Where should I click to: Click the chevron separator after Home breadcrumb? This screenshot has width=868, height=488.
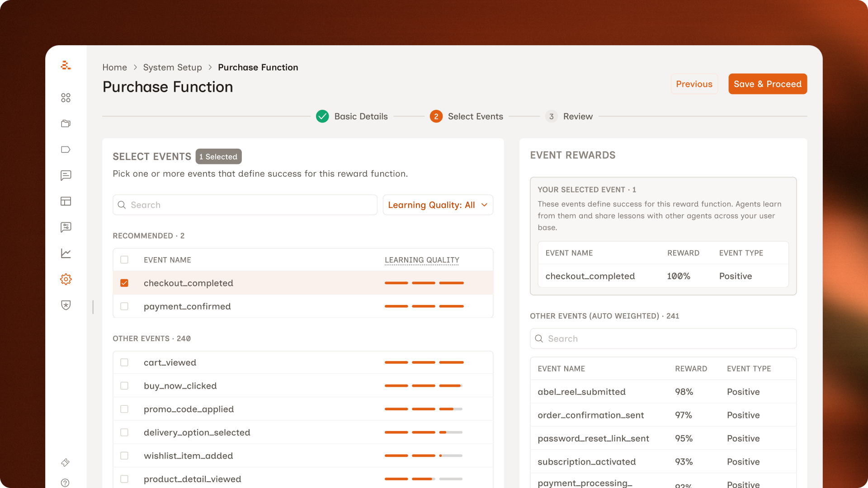pyautogui.click(x=135, y=67)
